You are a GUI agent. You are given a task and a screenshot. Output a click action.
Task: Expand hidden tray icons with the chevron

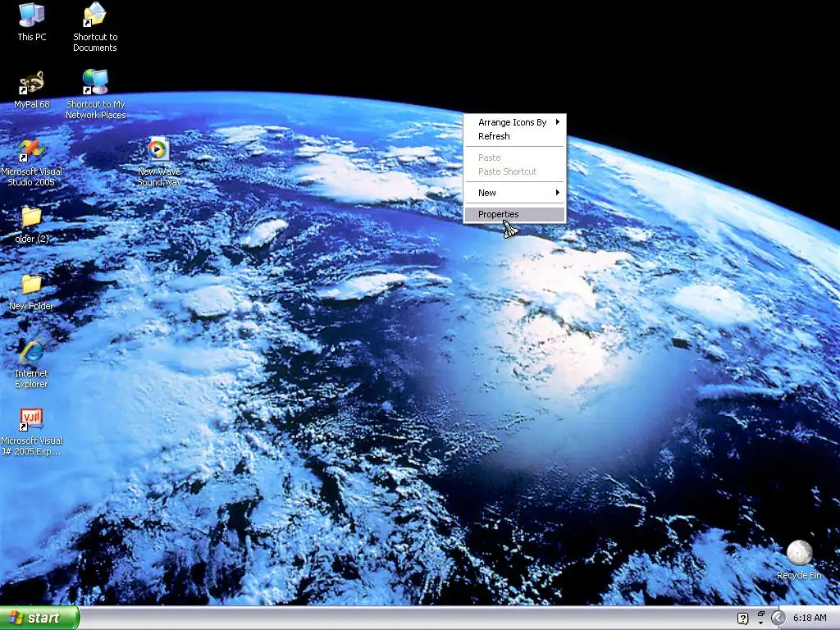click(x=778, y=619)
